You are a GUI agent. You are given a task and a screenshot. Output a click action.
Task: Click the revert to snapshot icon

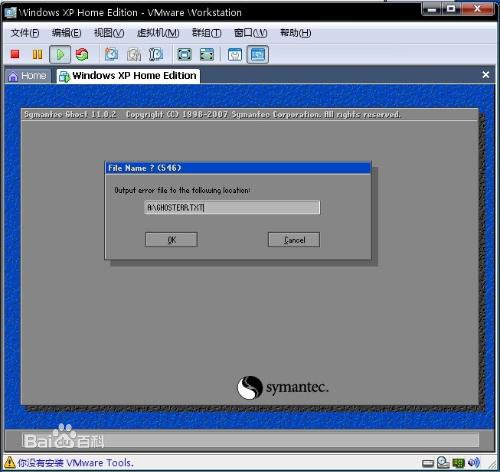pyautogui.click(x=134, y=54)
